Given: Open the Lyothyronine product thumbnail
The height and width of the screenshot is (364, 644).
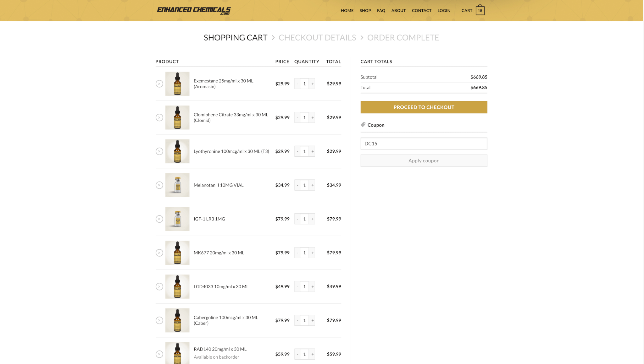Looking at the screenshot, I should point(177,151).
